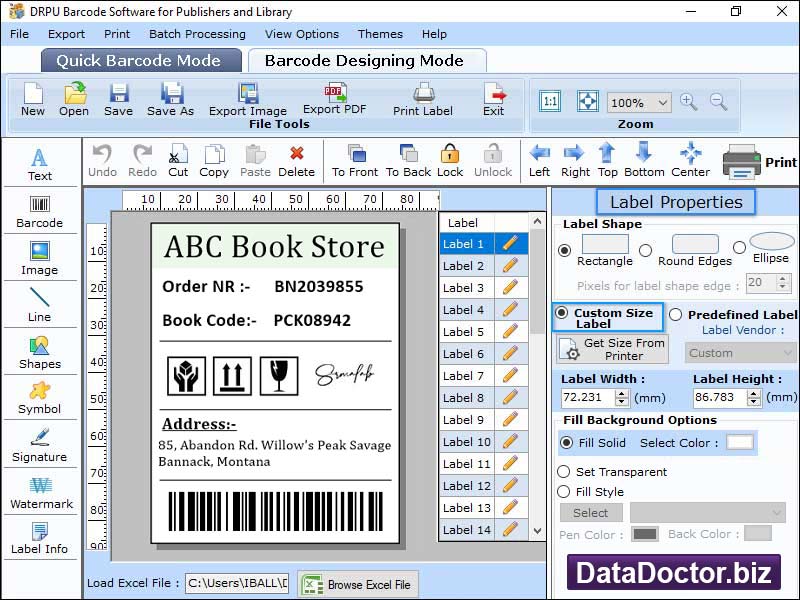The width and height of the screenshot is (800, 600).
Task: Open the 100% zoom level dropdown
Action: [639, 103]
